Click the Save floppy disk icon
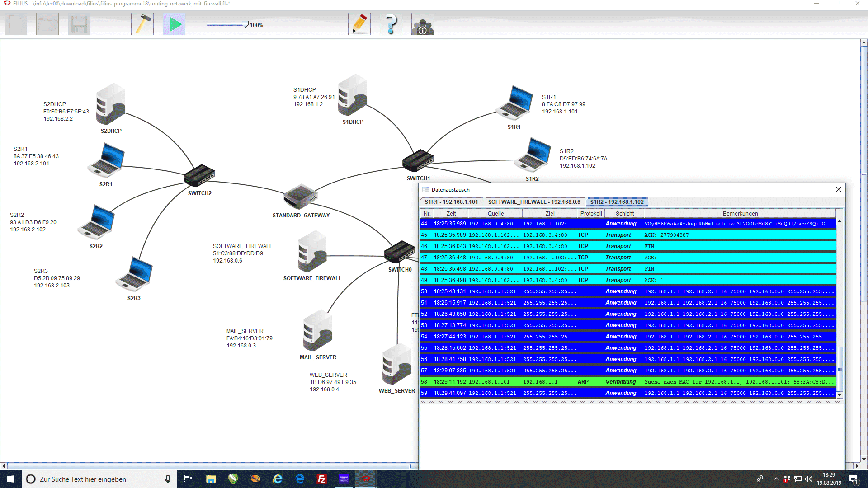Image resolution: width=868 pixels, height=488 pixels. coord(79,24)
